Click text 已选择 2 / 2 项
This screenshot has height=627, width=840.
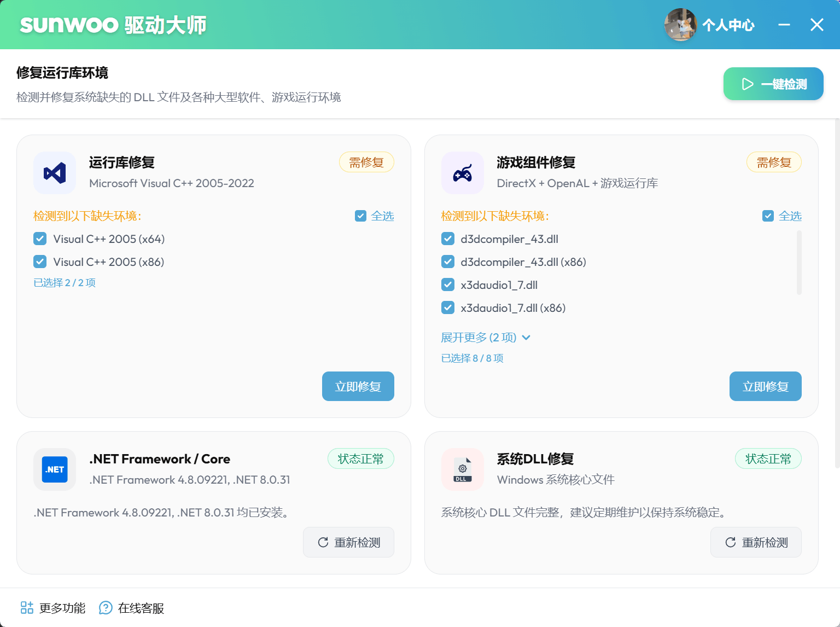tap(65, 282)
